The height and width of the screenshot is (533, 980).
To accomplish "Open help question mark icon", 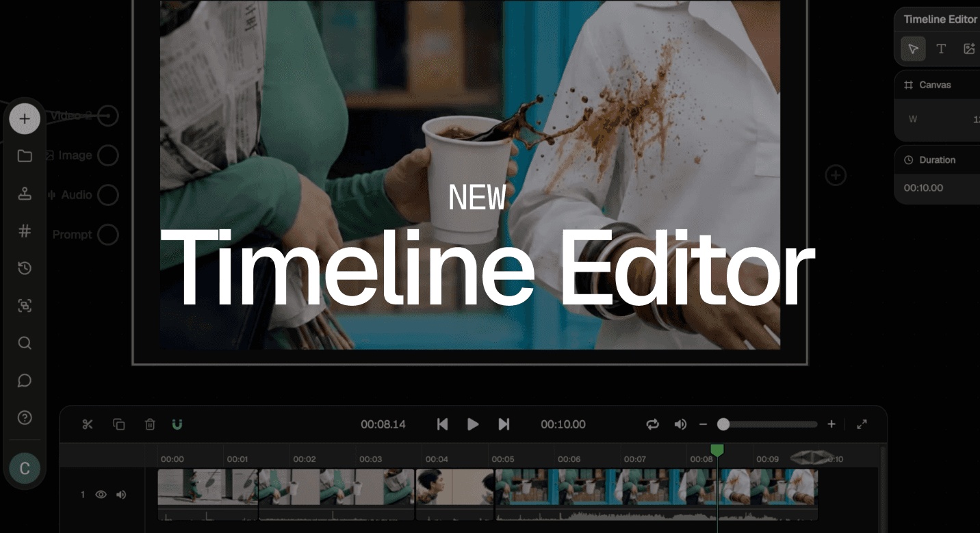I will point(25,417).
